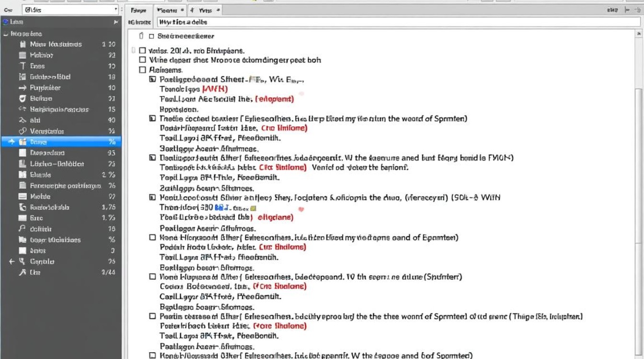The width and height of the screenshot is (644, 359).
Task: Click the small pin icon at sidebar header's right
Action: point(115,22)
